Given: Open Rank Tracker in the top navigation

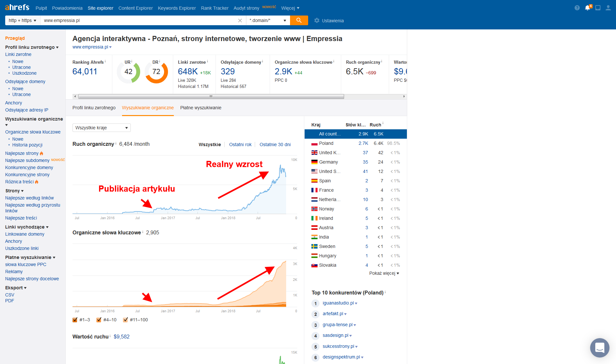Looking at the screenshot, I should [215, 8].
